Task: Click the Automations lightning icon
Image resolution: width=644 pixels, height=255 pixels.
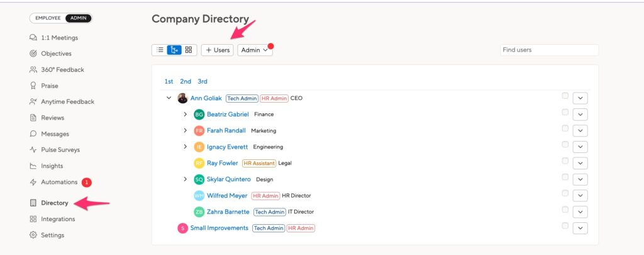Action: tap(33, 182)
